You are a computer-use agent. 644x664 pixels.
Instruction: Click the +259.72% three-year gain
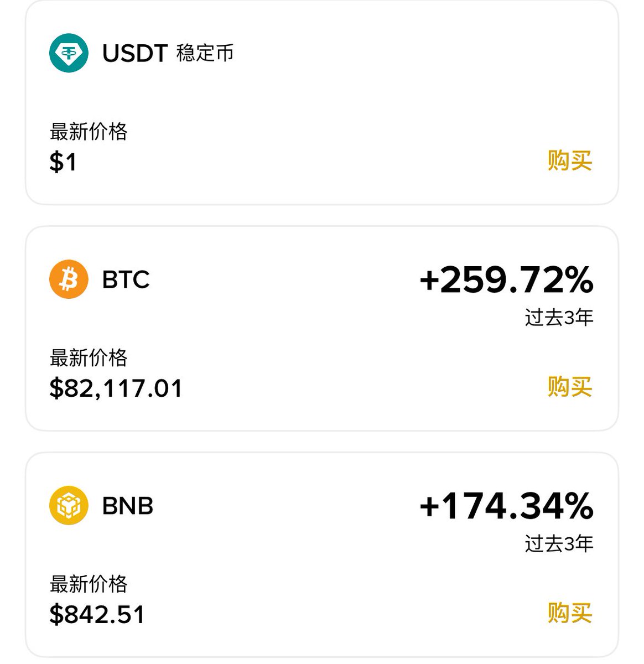click(x=506, y=279)
